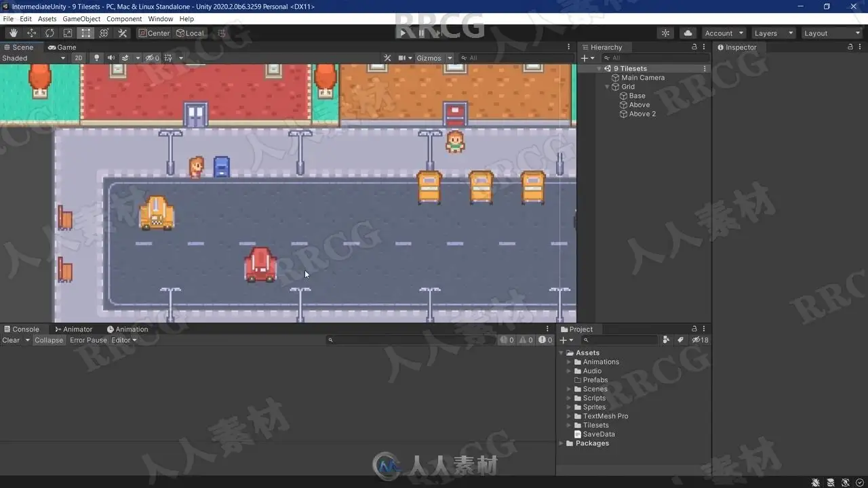
Task: Focus the Hierarchy search field
Action: coord(655,58)
